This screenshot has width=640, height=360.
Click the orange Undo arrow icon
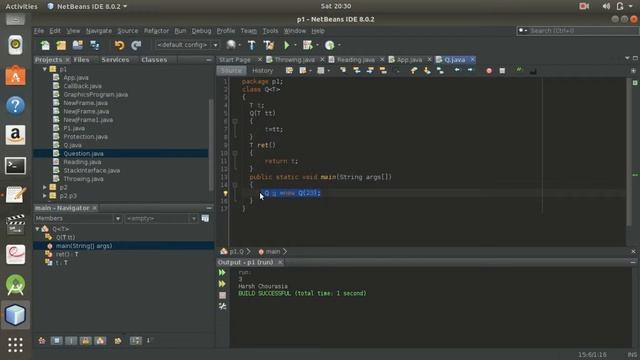coord(119,45)
